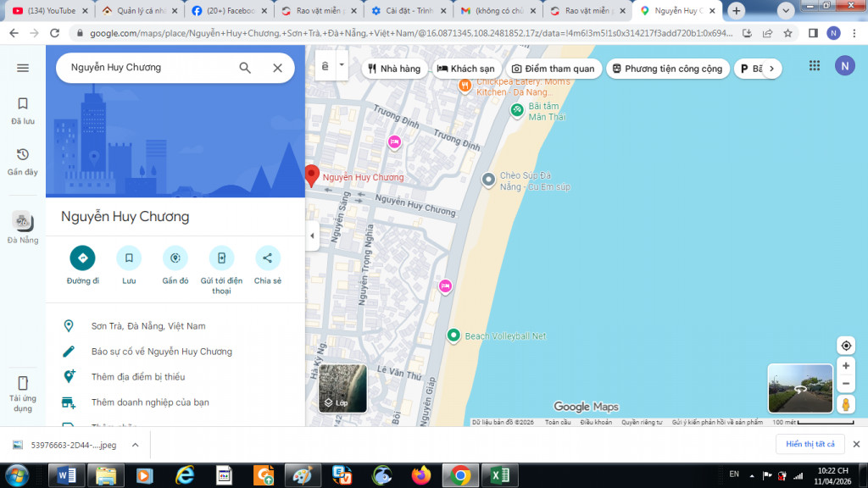868x488 pixels.
Task: Click the Đường đi directions icon
Action: pyautogui.click(x=82, y=258)
